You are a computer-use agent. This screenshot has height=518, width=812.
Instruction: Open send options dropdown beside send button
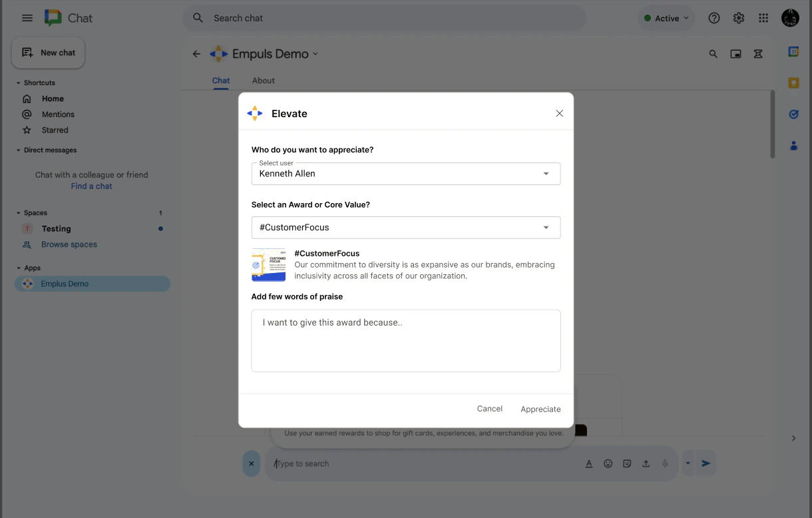[x=688, y=463]
